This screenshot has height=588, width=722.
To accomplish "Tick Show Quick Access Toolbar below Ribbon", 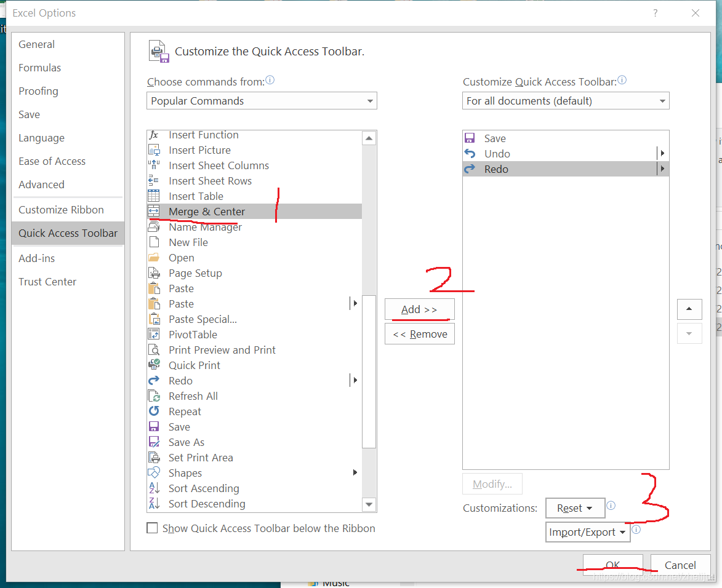I will [152, 528].
